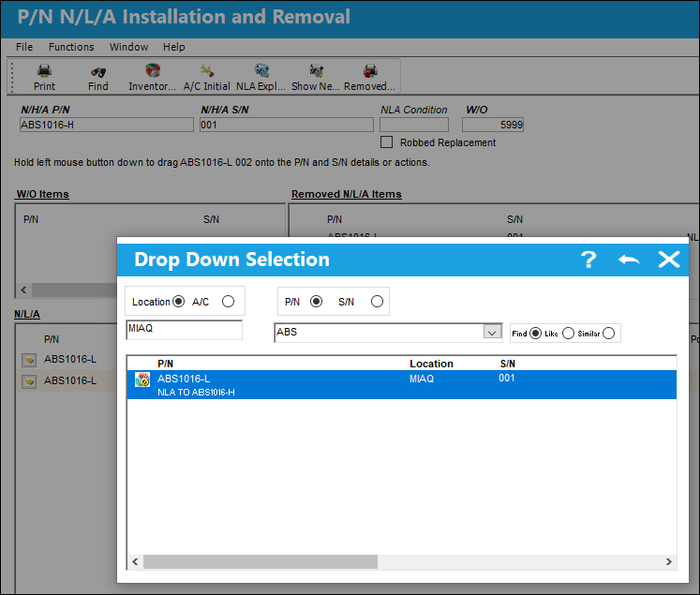The width and height of the screenshot is (700, 595).
Task: Click the ABS search text field
Action: pos(379,333)
